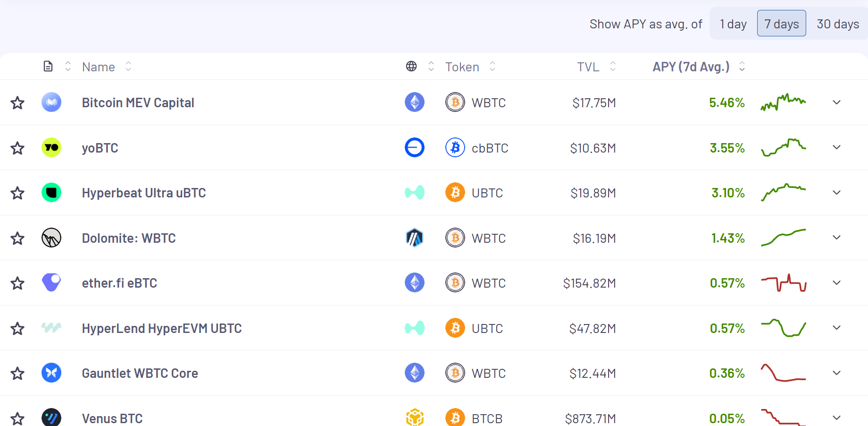The image size is (868, 426).
Task: Open the yoBTC protocol logo
Action: point(51,147)
